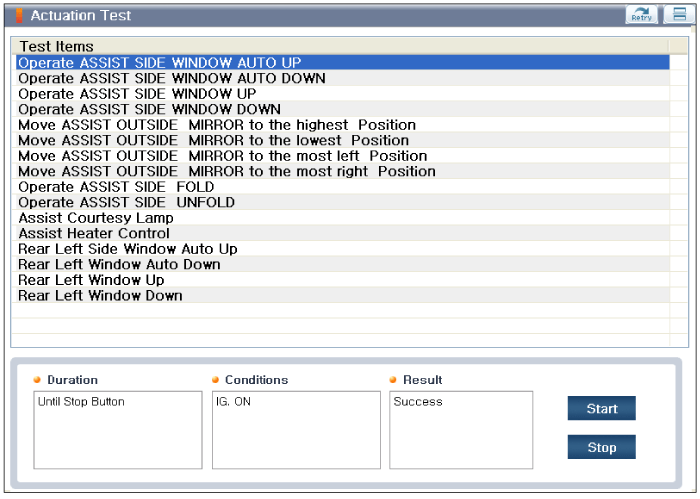
Task: Choose the Assist Heater Control test
Action: point(94,233)
